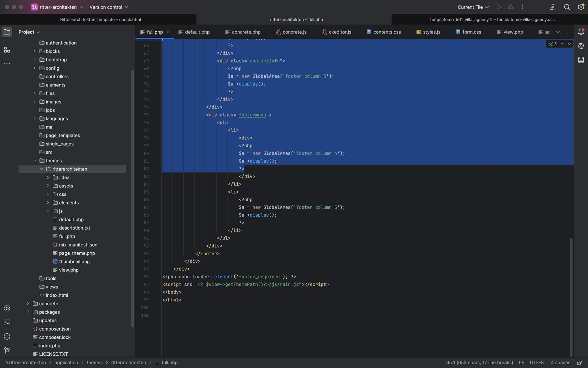Expand the concrete folder
588x368 pixels.
click(28, 304)
